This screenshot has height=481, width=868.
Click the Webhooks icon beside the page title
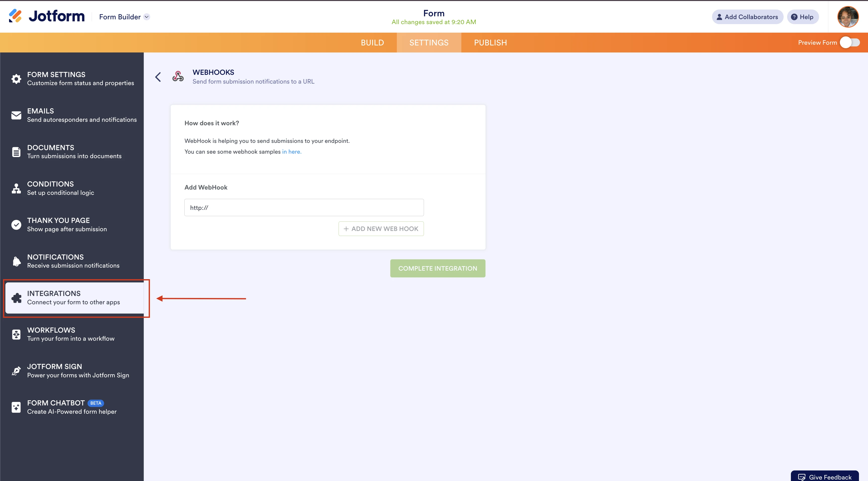[x=178, y=77]
